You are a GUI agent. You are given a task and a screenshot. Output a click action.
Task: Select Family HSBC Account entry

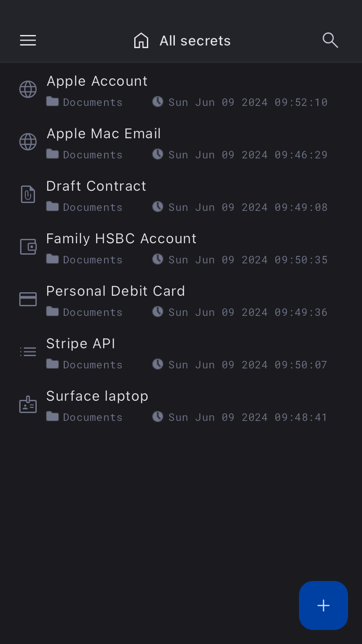click(x=121, y=239)
